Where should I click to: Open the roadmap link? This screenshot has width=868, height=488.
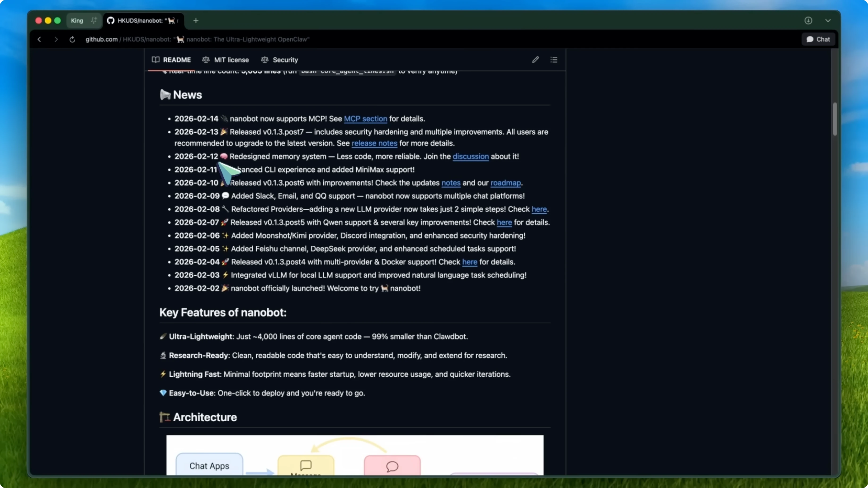[x=505, y=183]
